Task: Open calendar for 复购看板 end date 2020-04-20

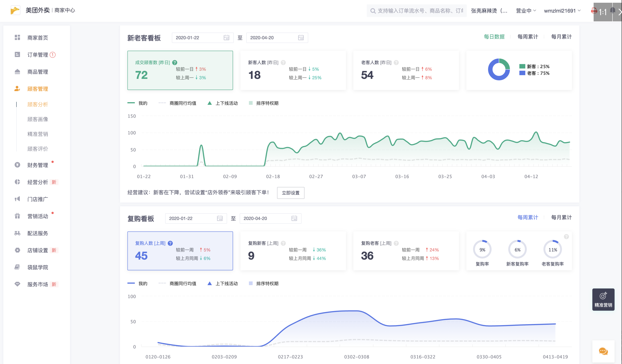Action: [294, 218]
